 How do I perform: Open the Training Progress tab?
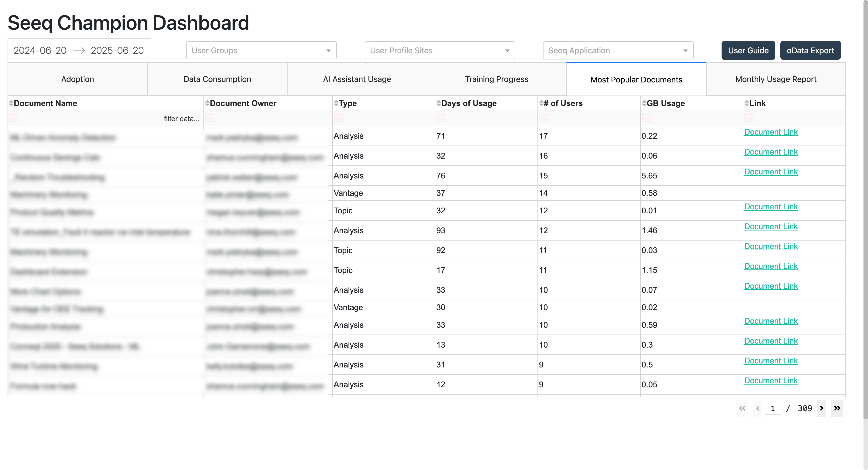click(497, 79)
